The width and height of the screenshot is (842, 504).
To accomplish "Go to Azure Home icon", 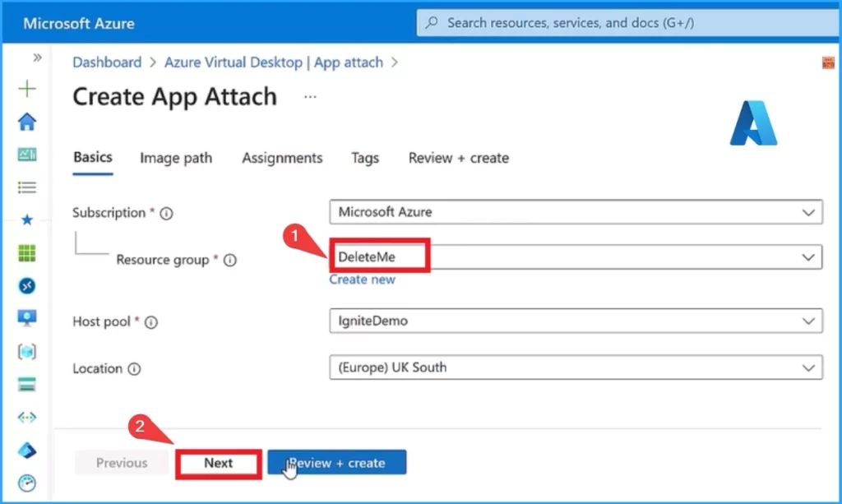I will [x=27, y=122].
